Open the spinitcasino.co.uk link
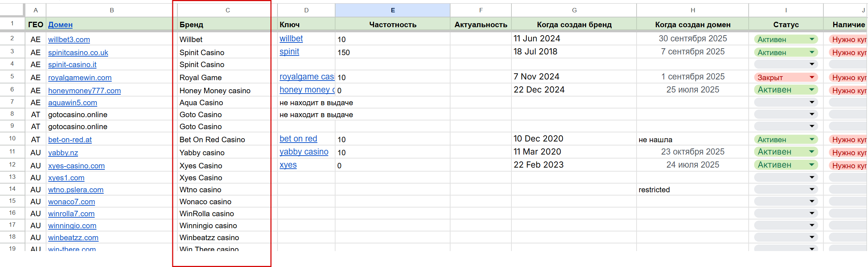Viewport: 868px width, 267px height. tap(78, 53)
